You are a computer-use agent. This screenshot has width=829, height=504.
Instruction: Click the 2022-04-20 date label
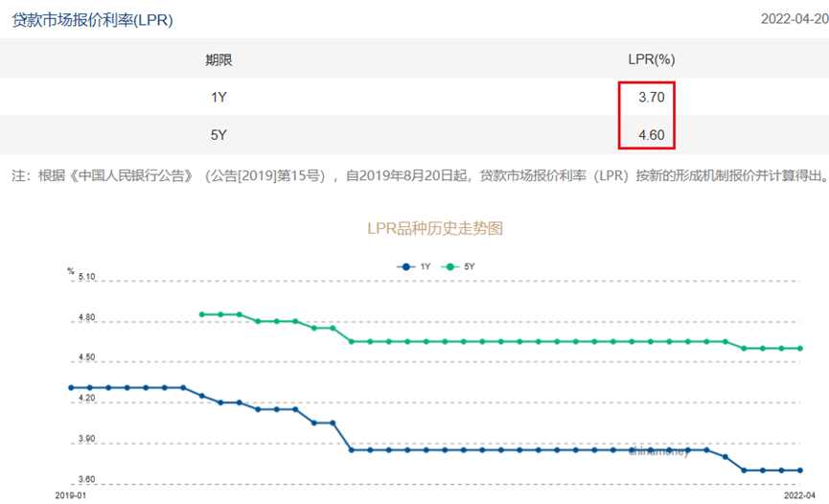(794, 19)
